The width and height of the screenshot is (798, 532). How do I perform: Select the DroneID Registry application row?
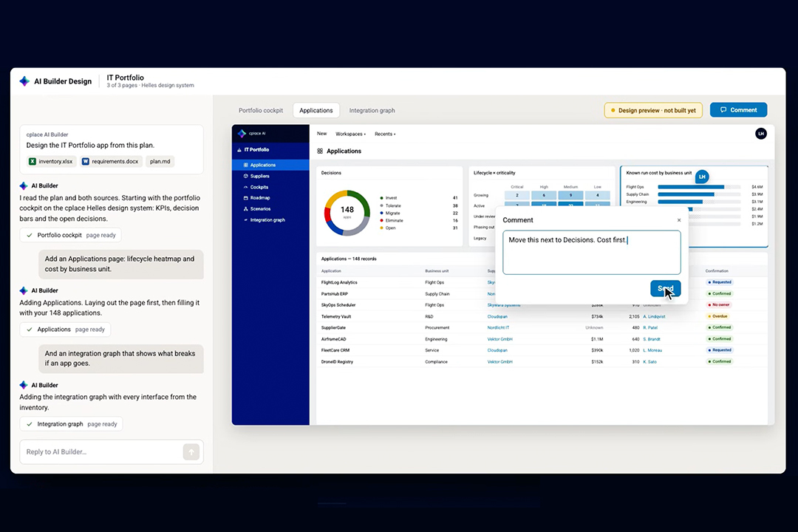tap(542, 362)
